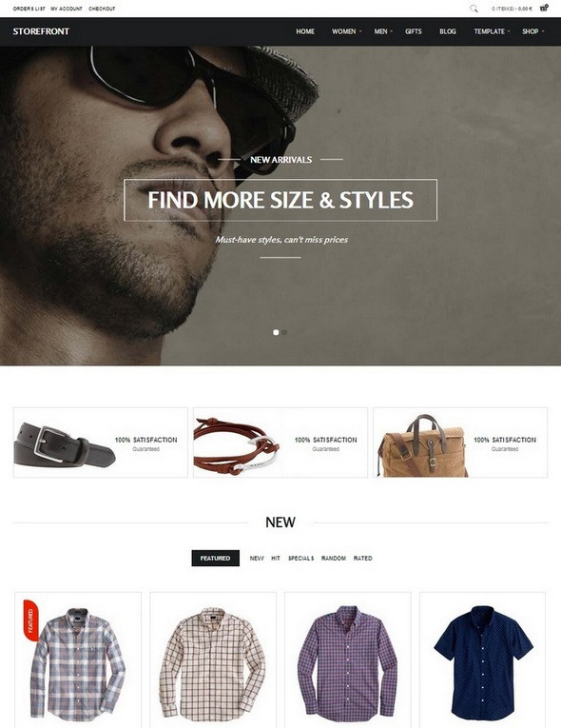This screenshot has width=561, height=728.
Task: Open the search magnifier icon
Action: coord(474,9)
